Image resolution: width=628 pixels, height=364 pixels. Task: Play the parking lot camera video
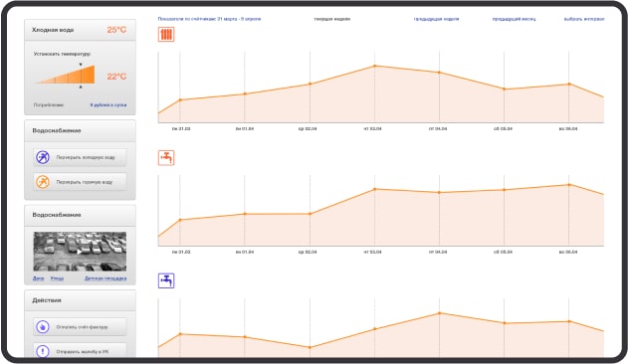pyautogui.click(x=80, y=252)
